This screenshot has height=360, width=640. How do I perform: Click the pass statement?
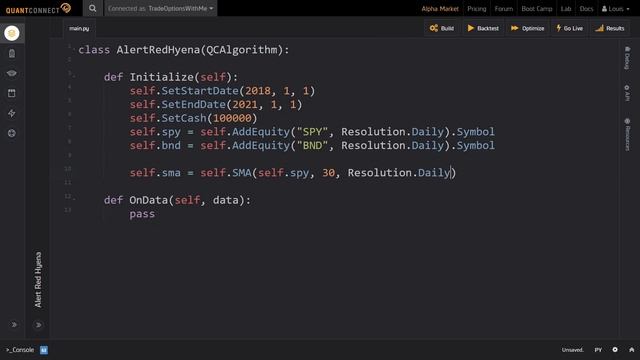(142, 214)
